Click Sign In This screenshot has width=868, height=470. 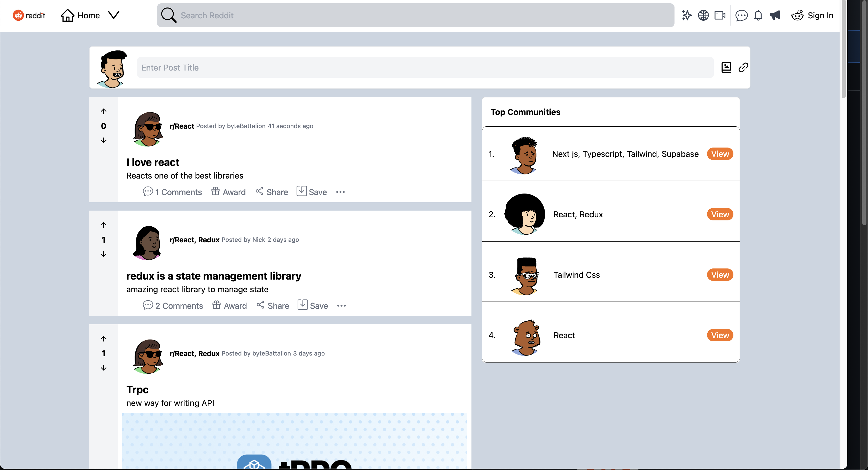(821, 16)
